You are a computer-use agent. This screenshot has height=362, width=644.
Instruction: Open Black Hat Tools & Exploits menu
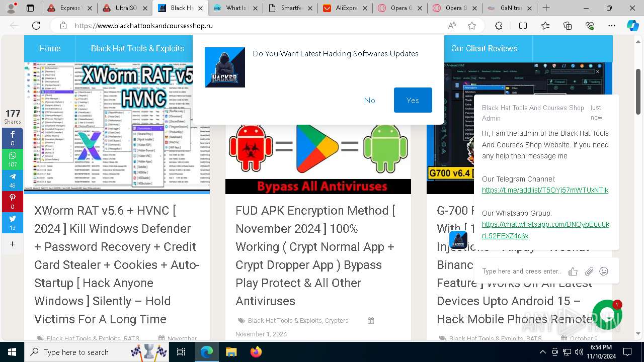point(137,48)
